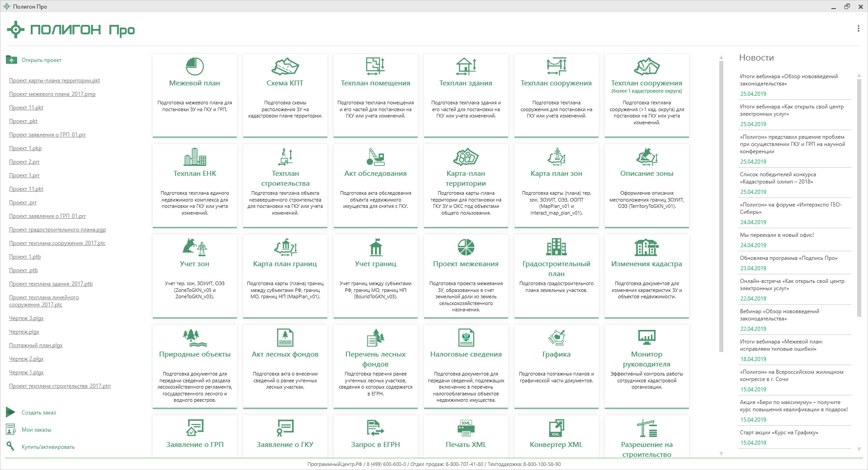Click the Изменения кадастра house icon
Viewport: 868px width, 470px height.
(647, 247)
